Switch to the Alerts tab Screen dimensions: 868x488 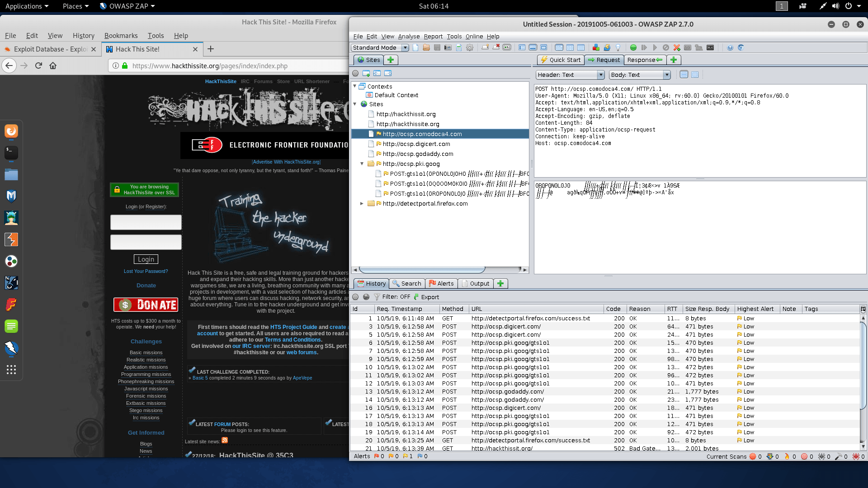coord(441,283)
